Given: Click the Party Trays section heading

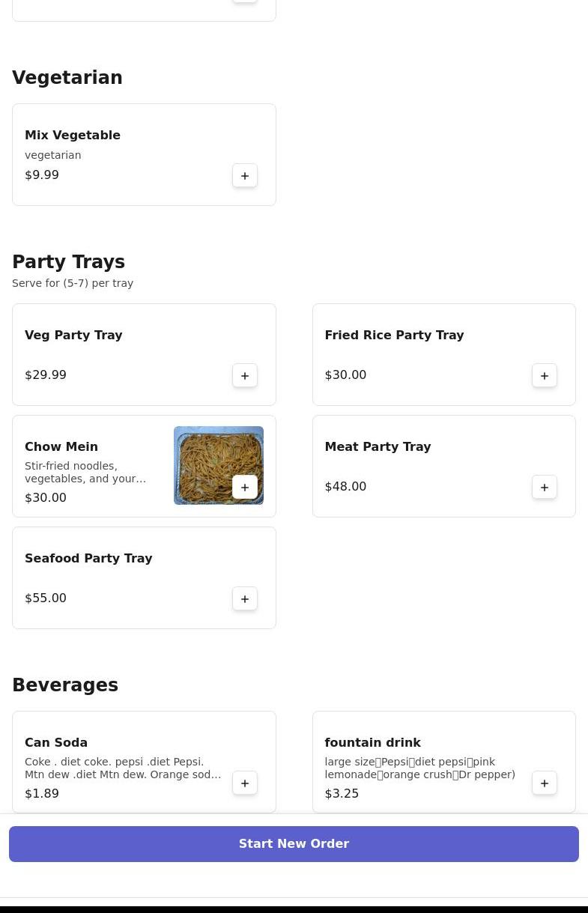Looking at the screenshot, I should (68, 262).
